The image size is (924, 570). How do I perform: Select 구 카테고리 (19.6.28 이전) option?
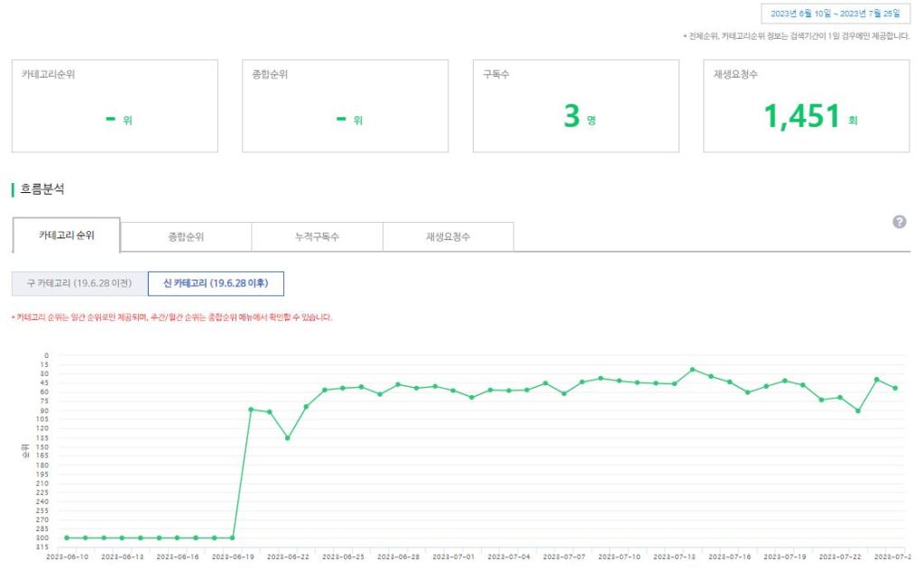[79, 283]
